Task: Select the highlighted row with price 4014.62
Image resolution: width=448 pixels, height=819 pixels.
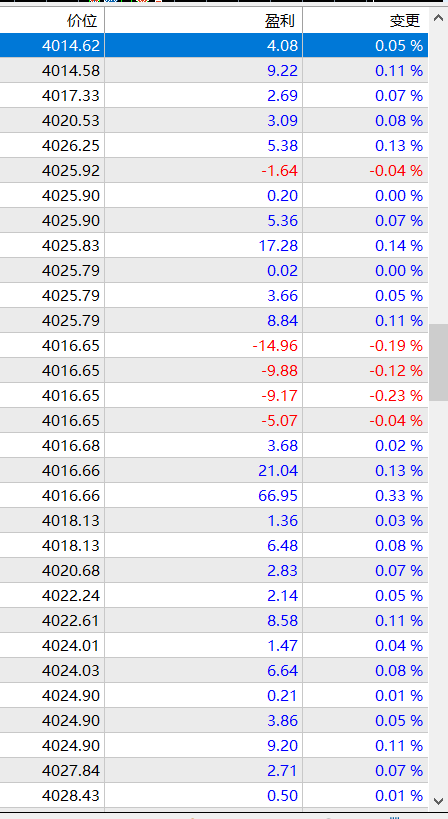Action: coord(214,45)
